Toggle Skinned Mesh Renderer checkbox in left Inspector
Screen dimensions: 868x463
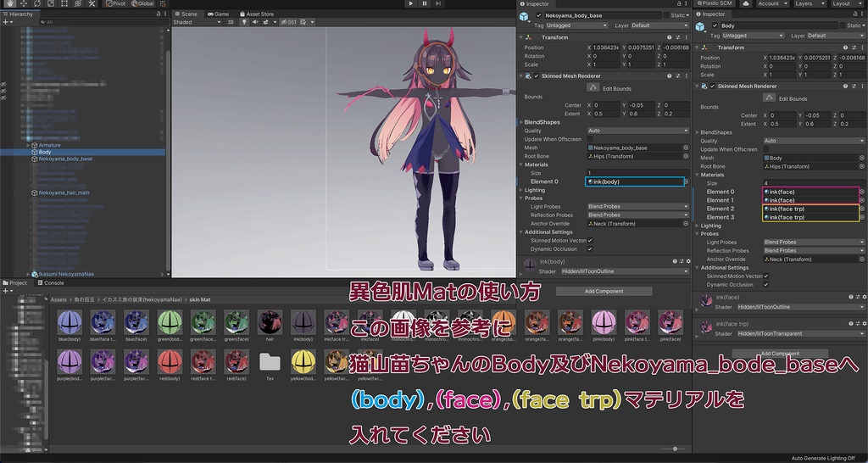tap(537, 75)
